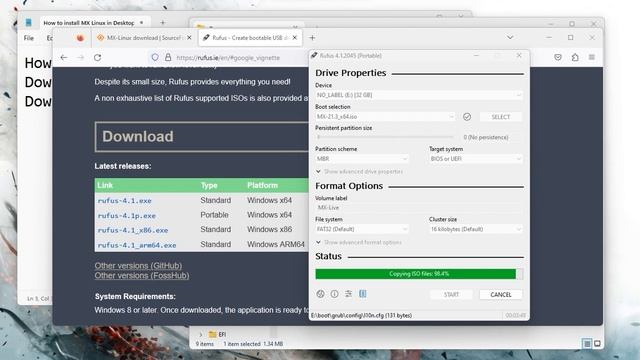Show the Rufus log icon

pos(362,294)
